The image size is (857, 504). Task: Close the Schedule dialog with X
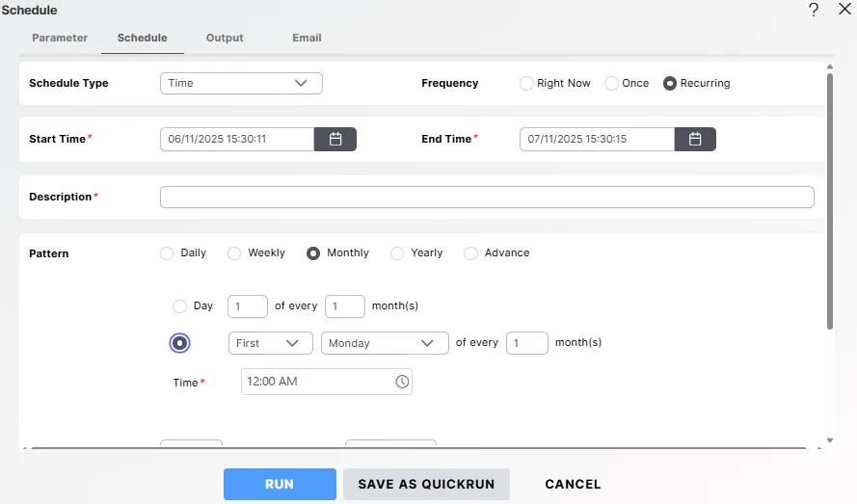[844, 10]
